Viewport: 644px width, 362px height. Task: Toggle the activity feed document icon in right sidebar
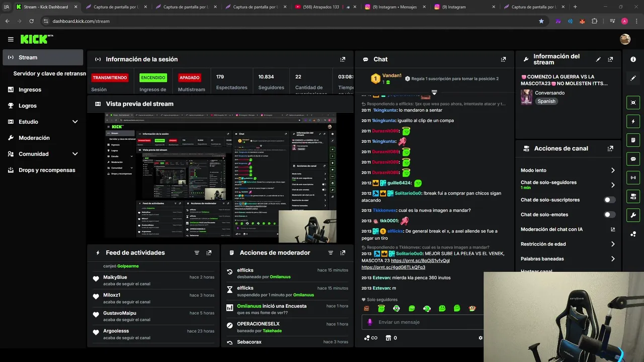tap(633, 140)
